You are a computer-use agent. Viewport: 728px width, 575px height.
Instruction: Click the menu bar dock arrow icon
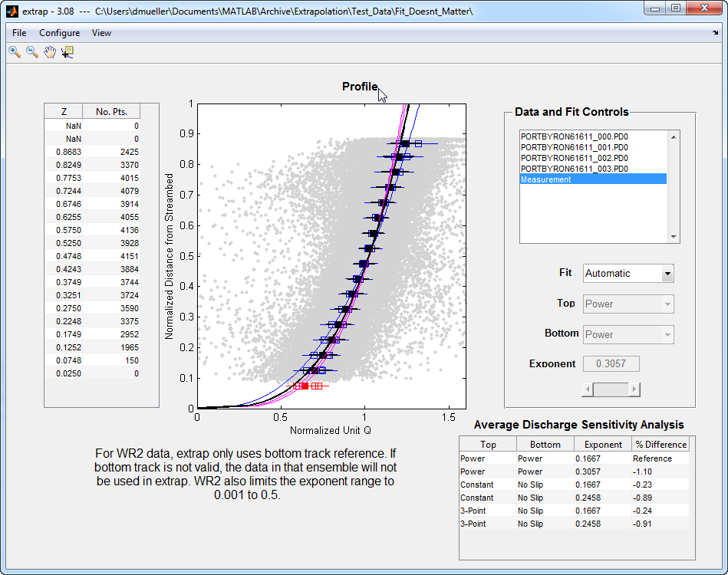(715, 33)
